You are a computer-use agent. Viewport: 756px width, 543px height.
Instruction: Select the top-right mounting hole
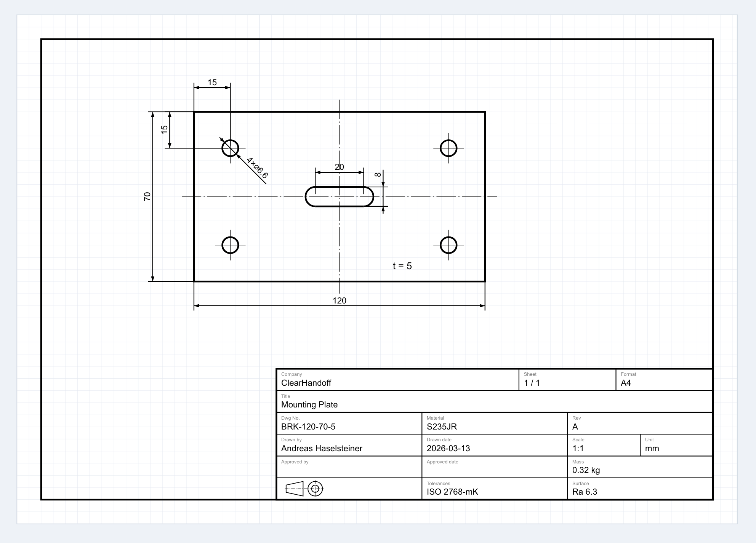pos(448,148)
